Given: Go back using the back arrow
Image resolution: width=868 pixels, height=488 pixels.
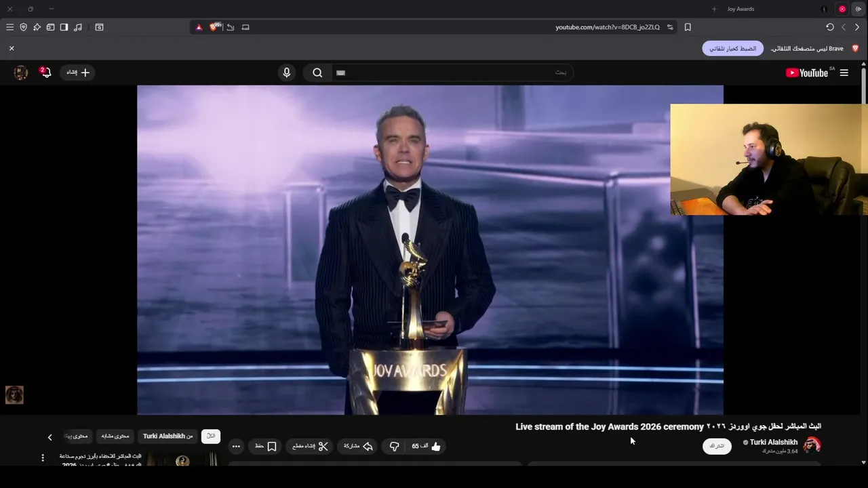Looking at the screenshot, I should [856, 27].
